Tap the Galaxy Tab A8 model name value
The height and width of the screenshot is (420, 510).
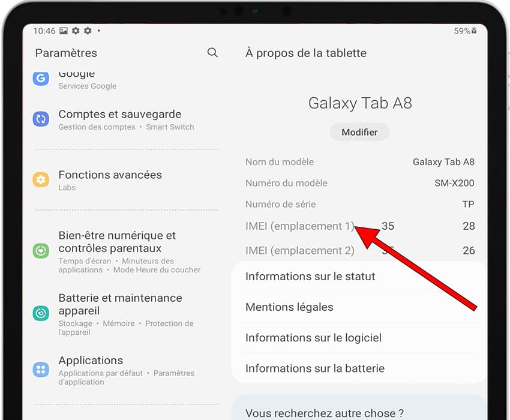[443, 162]
